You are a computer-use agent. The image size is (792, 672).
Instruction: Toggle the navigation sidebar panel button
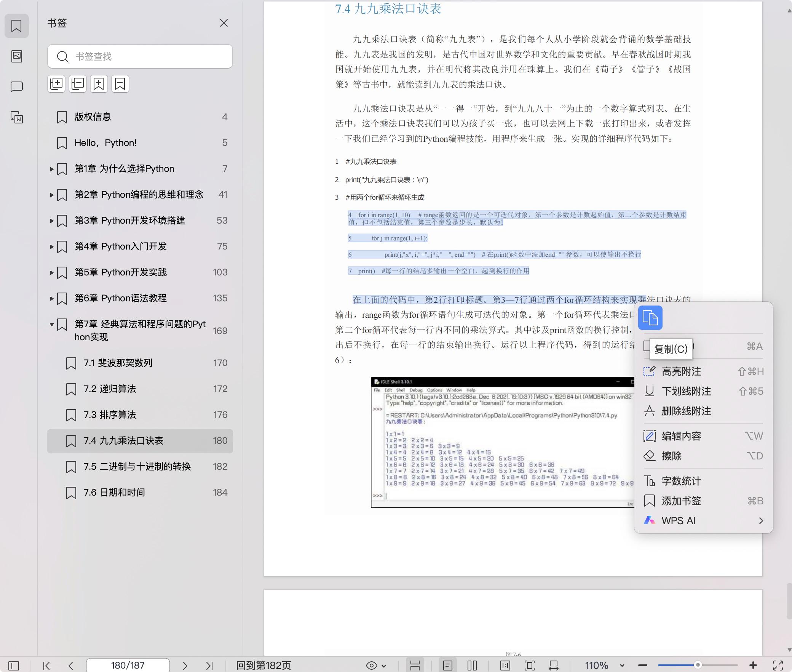pyautogui.click(x=14, y=666)
